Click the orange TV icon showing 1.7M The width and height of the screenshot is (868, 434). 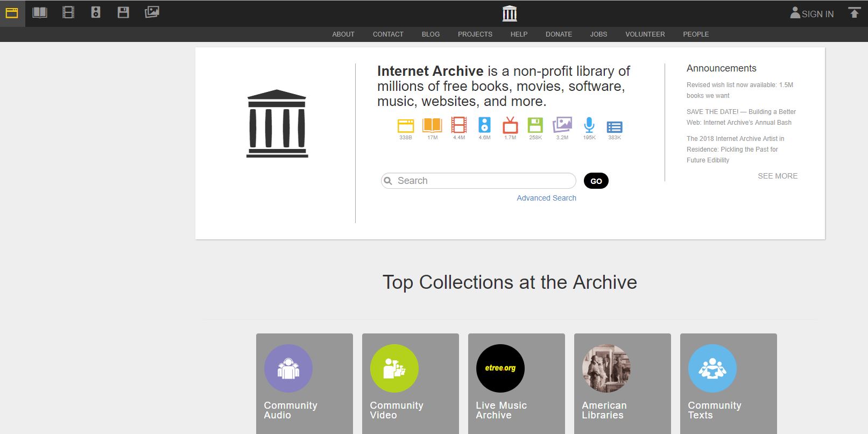point(510,126)
